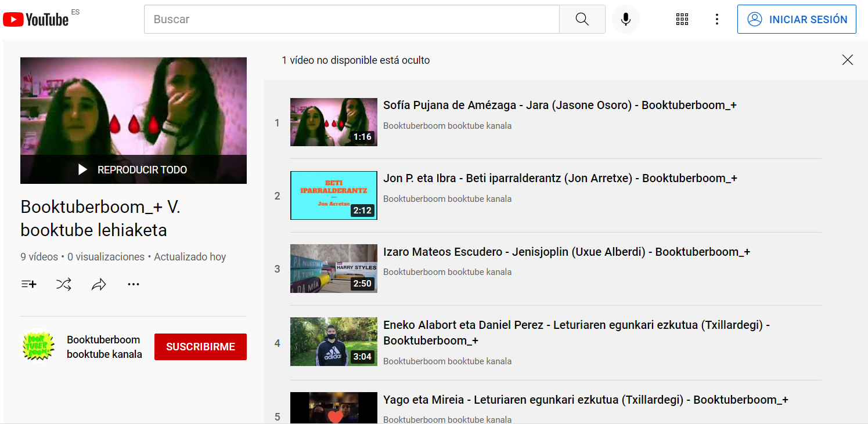868x424 pixels.
Task: Shuffle the playlist
Action: coord(64,284)
